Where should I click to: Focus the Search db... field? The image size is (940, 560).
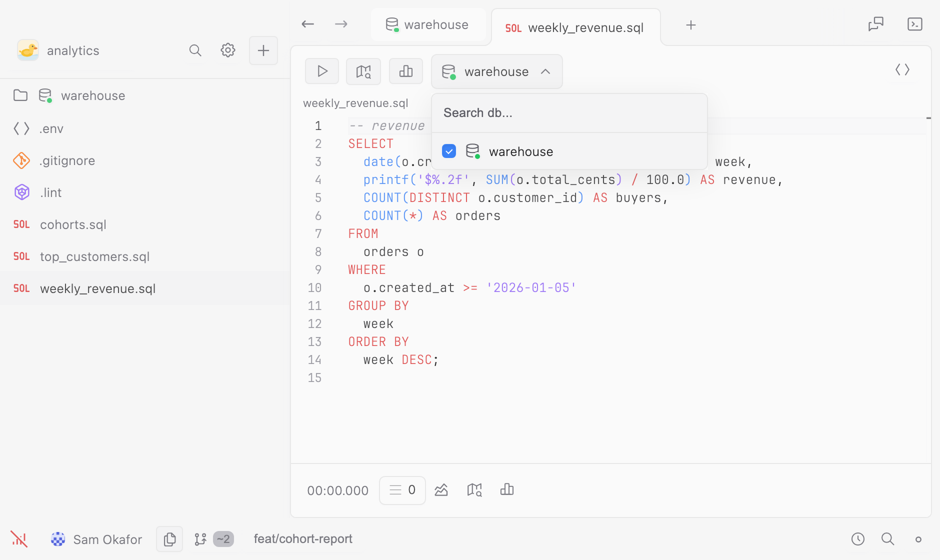569,113
